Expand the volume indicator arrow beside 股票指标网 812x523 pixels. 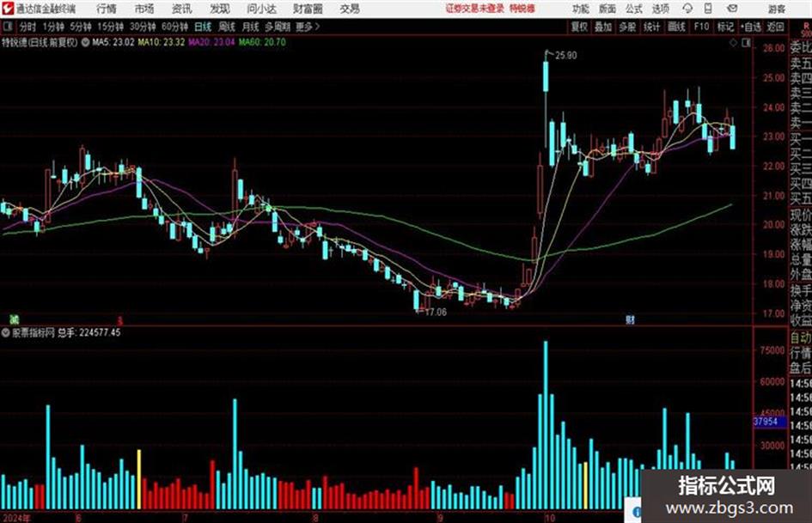(6, 333)
